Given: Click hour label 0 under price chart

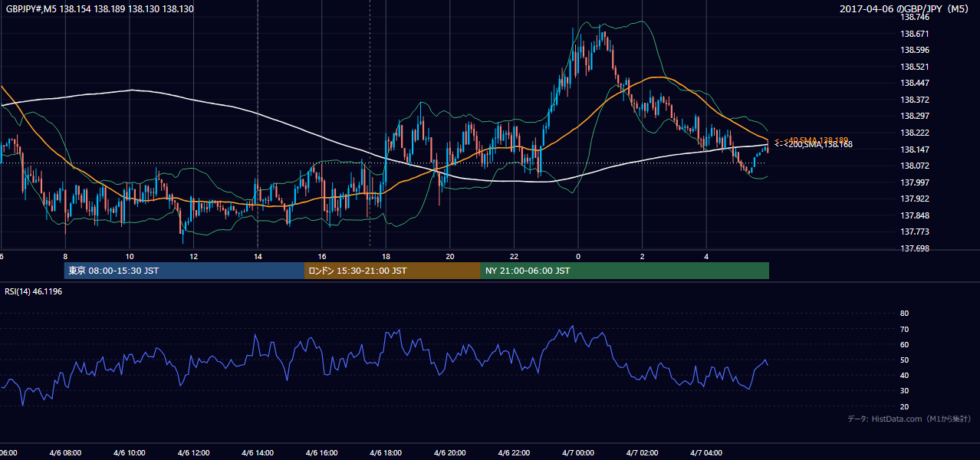Looking at the screenshot, I should click(x=578, y=256).
